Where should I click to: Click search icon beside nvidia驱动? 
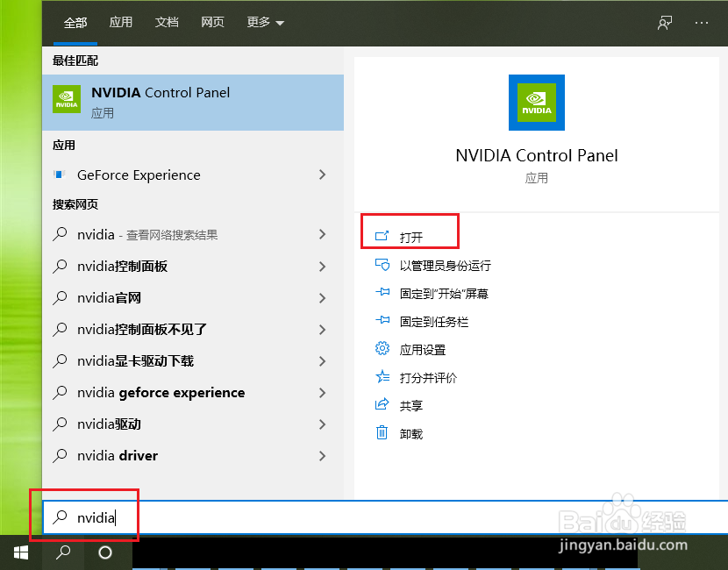coord(60,424)
